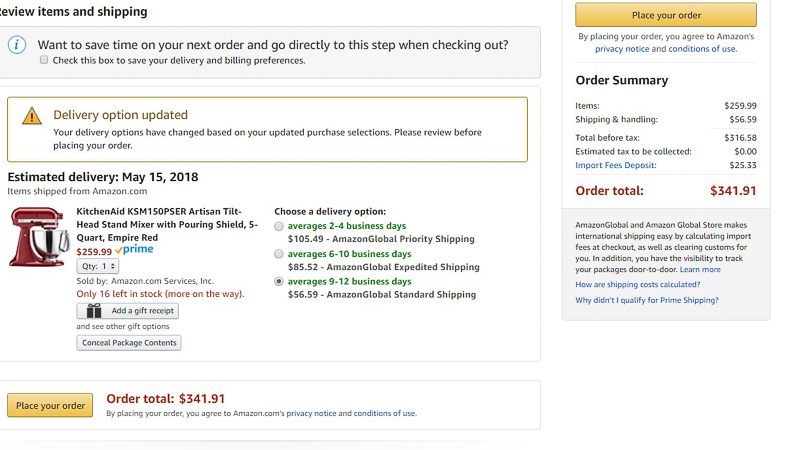Select AmazonGlobal Standard Shipping option
Screen dimensions: 800x450
tap(279, 282)
